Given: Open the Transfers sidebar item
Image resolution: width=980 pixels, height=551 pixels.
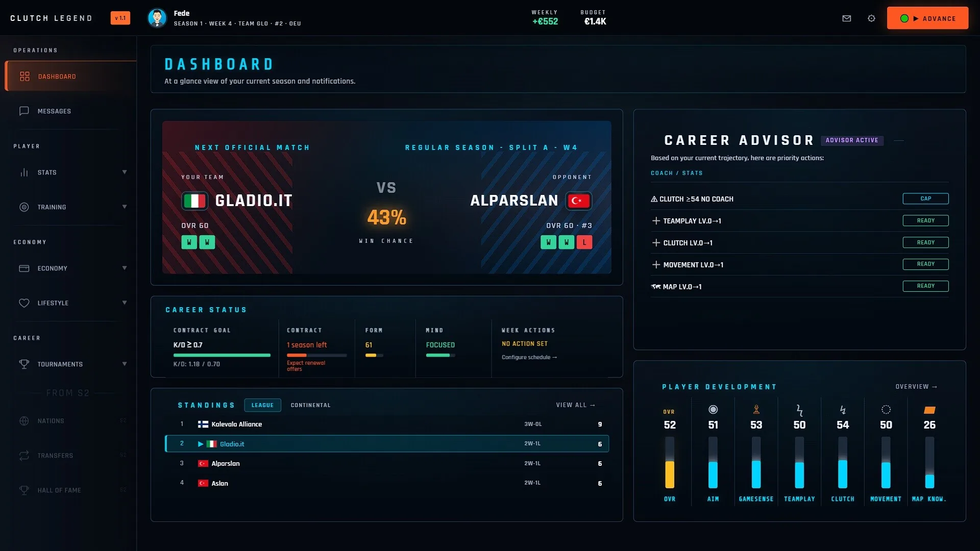Looking at the screenshot, I should pos(70,456).
